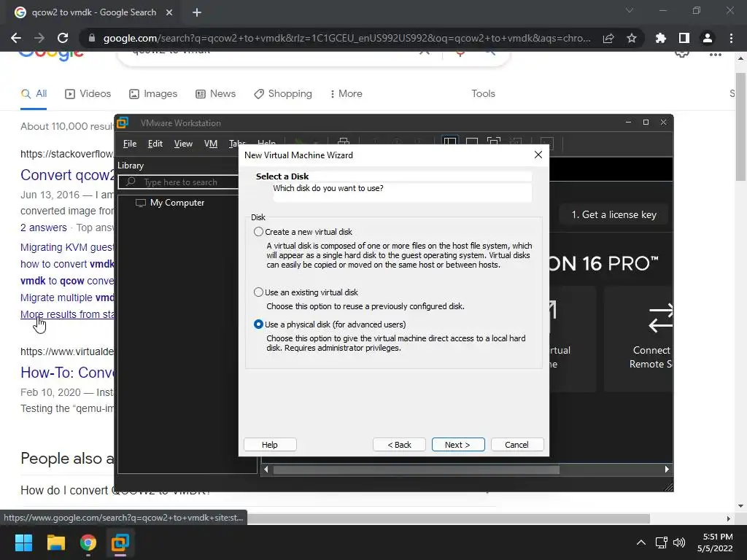Open how to convert vmdk sublink
This screenshot has height=560, width=747.
point(66,264)
